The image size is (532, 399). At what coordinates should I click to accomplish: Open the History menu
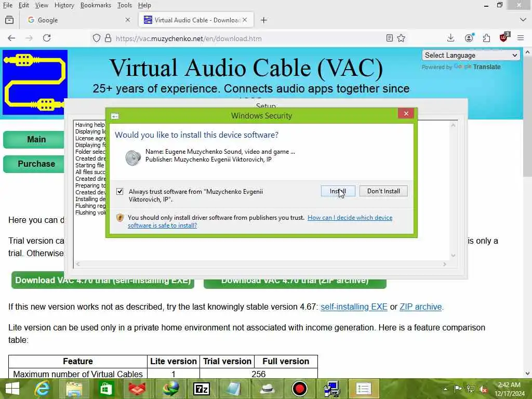click(64, 5)
